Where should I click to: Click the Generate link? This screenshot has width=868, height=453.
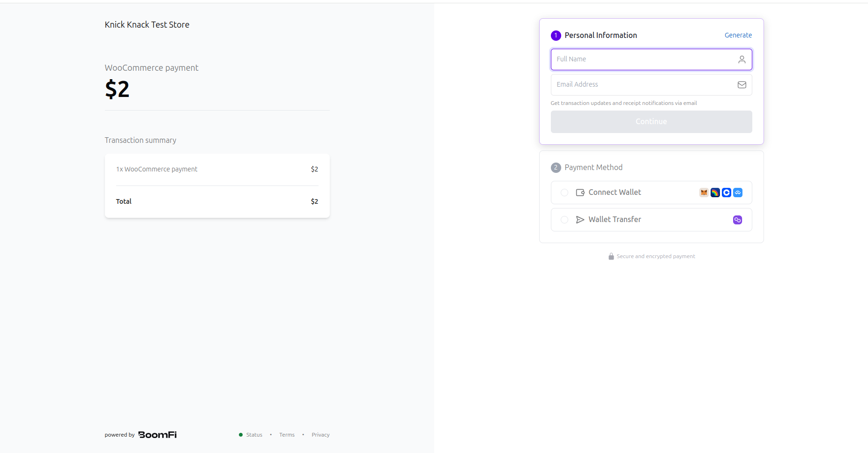coord(738,35)
